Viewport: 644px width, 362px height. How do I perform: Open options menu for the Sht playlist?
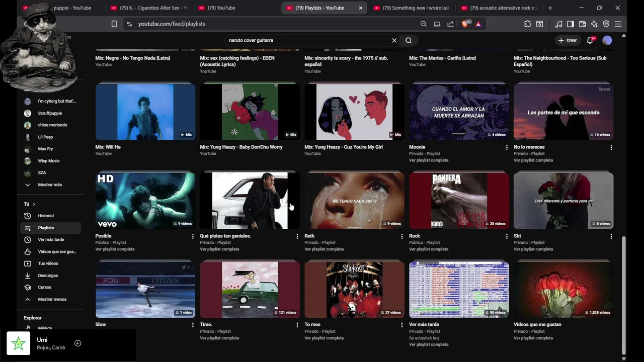pos(611,236)
